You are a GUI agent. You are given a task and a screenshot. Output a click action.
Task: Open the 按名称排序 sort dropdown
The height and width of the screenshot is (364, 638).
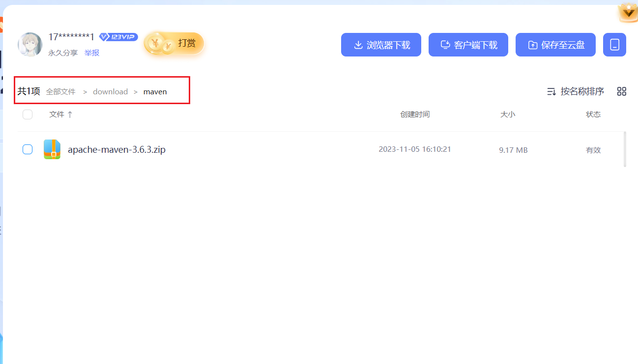pyautogui.click(x=576, y=91)
